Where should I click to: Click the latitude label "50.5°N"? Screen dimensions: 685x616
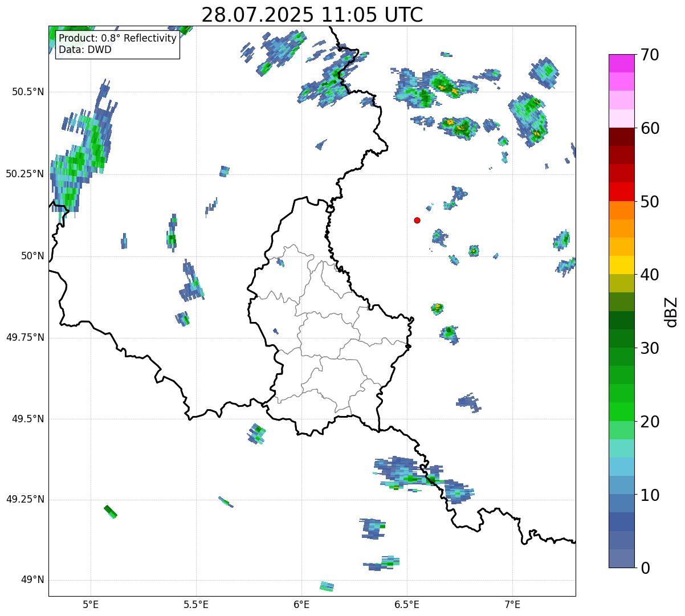click(28, 92)
